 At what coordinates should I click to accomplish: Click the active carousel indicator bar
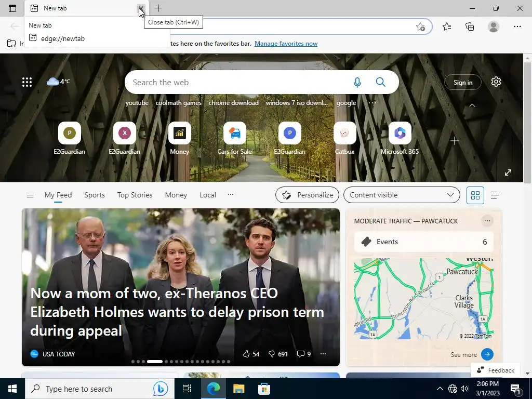click(155, 362)
